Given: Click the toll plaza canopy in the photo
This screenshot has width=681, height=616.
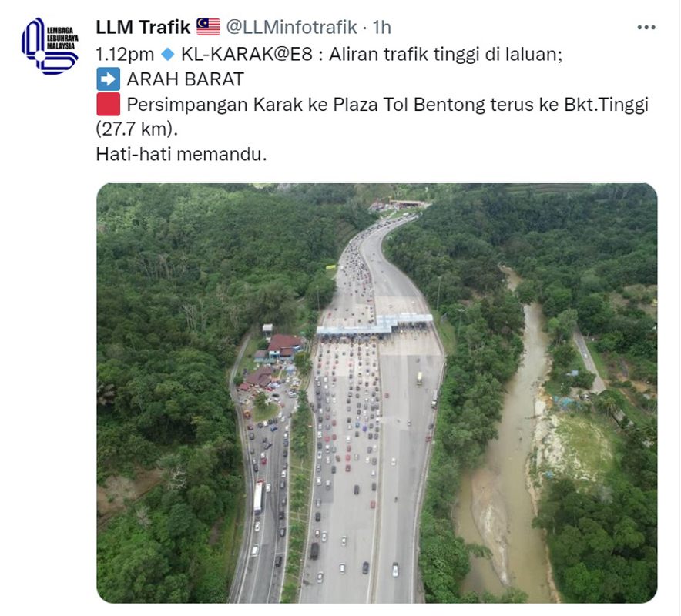Looking at the screenshot, I should [x=374, y=325].
